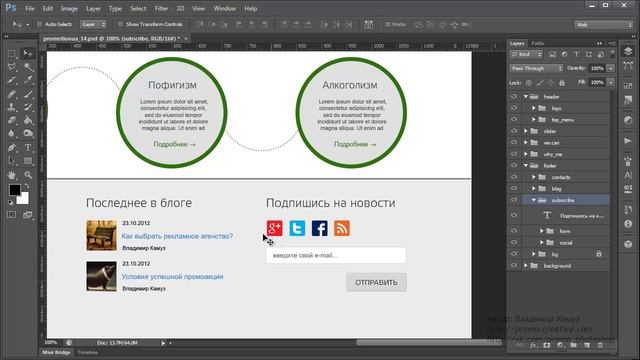The image size is (640, 360).
Task: Select the Healing Brush tool
Action: pos(12,94)
